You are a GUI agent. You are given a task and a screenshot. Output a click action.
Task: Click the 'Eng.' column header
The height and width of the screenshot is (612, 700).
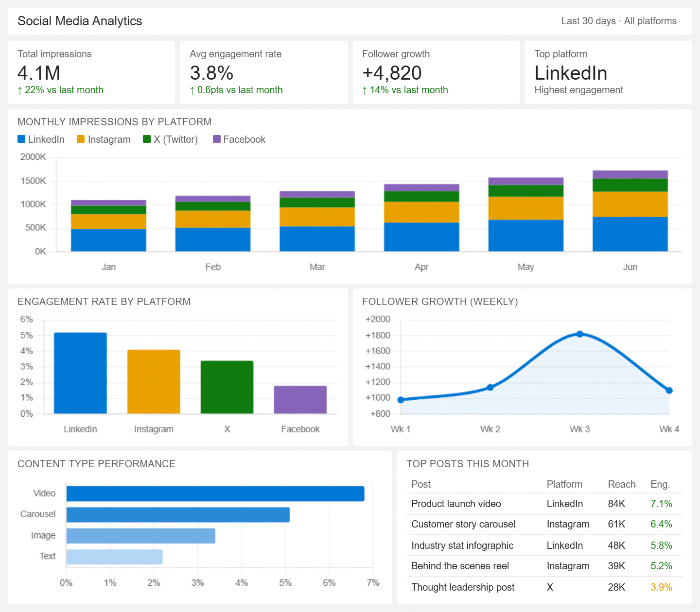click(660, 484)
